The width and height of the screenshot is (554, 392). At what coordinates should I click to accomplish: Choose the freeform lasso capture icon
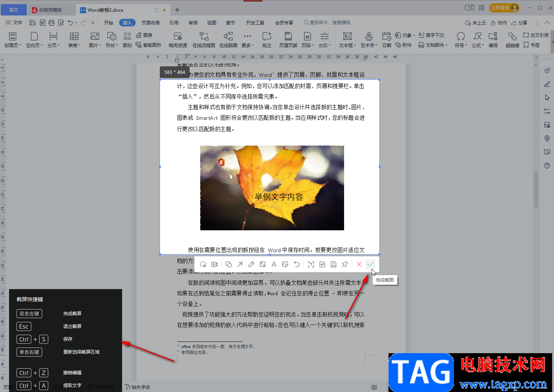coord(203,264)
